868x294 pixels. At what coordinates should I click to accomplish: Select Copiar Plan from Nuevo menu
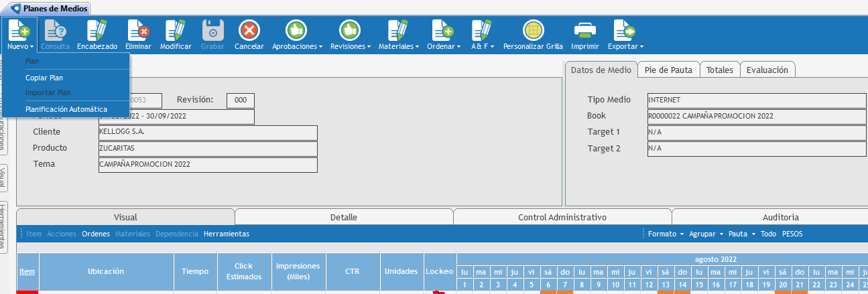coord(44,78)
